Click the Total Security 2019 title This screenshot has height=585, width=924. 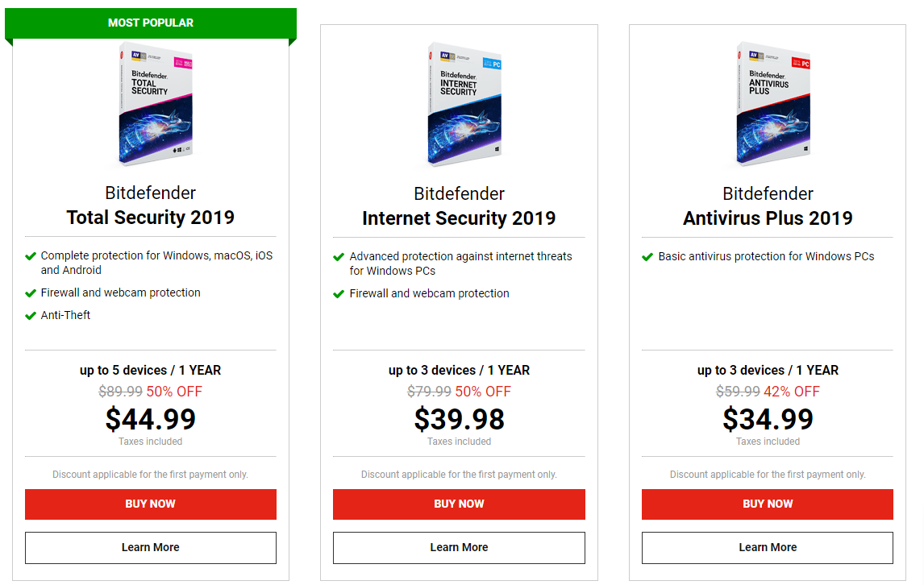[x=151, y=218]
